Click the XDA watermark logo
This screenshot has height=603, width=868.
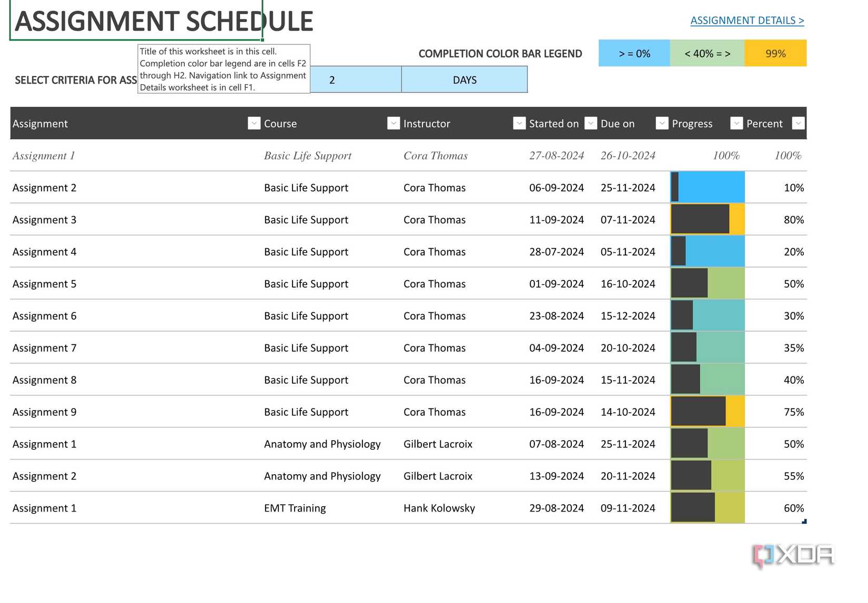[794, 553]
